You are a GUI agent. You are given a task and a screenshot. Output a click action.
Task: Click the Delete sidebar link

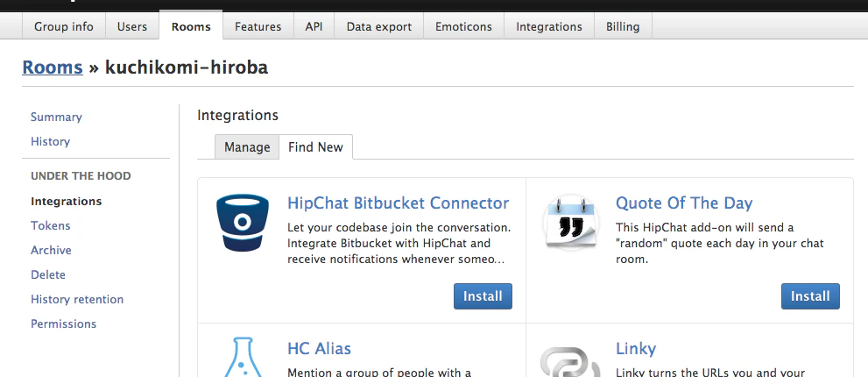48,274
